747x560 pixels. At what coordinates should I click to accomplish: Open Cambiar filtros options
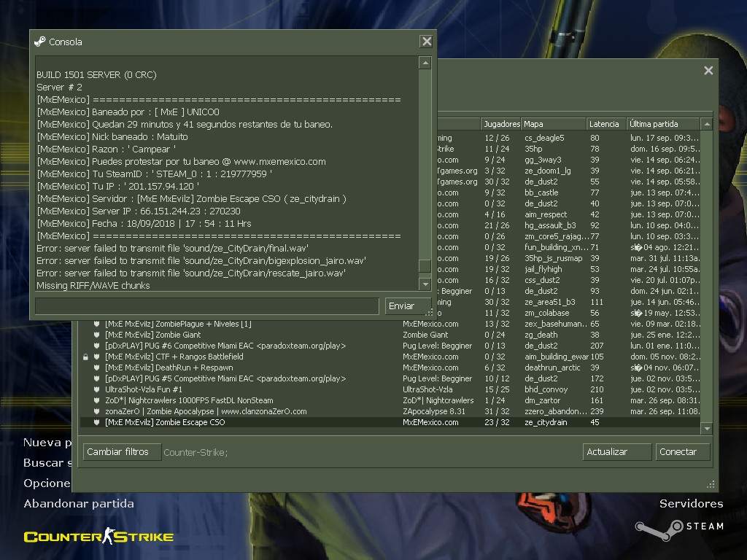(122, 452)
